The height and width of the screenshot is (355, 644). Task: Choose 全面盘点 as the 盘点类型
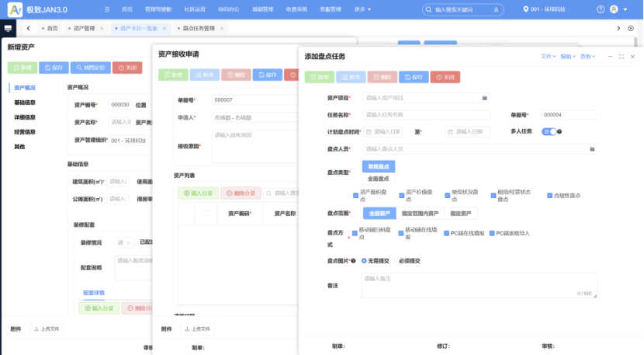coord(379,179)
